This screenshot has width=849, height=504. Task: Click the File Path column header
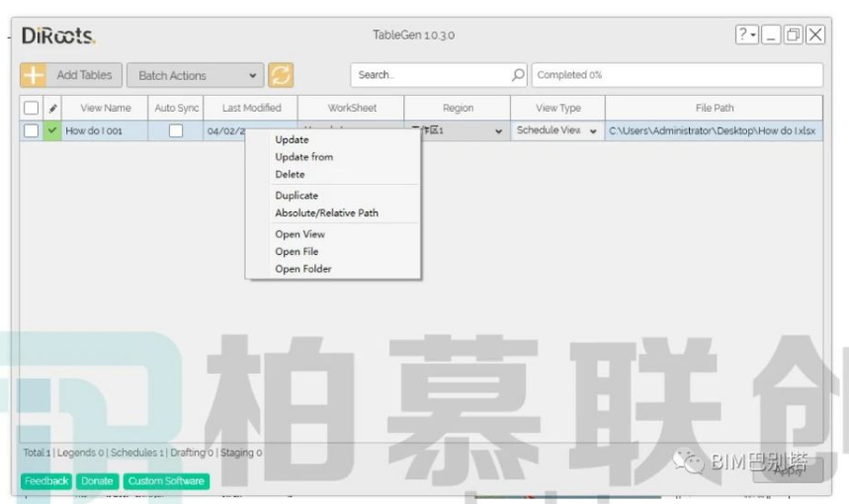[715, 108]
